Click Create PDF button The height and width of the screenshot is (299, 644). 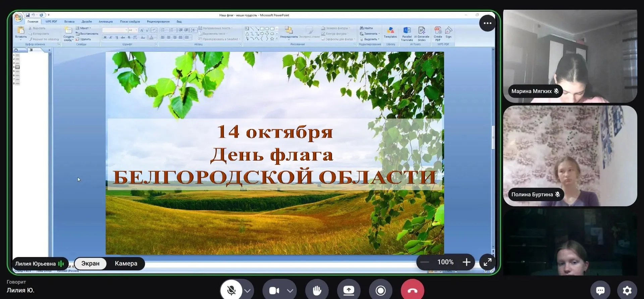click(438, 34)
